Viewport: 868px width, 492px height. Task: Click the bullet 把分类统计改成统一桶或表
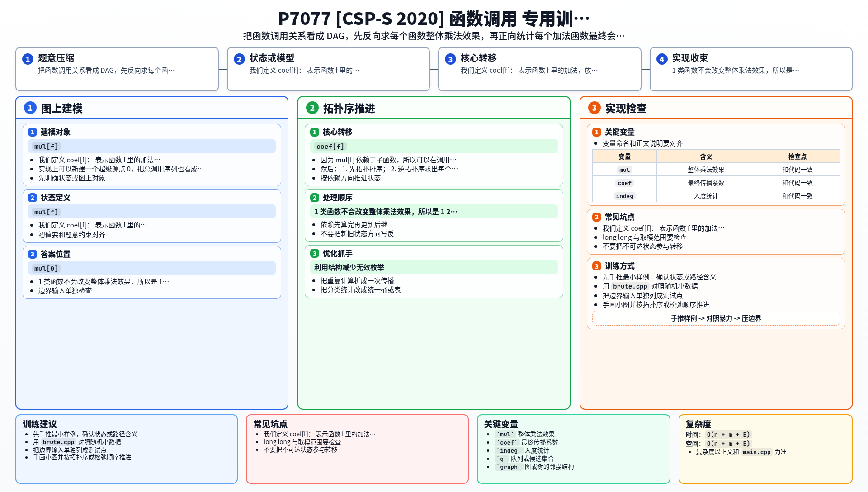click(x=361, y=290)
